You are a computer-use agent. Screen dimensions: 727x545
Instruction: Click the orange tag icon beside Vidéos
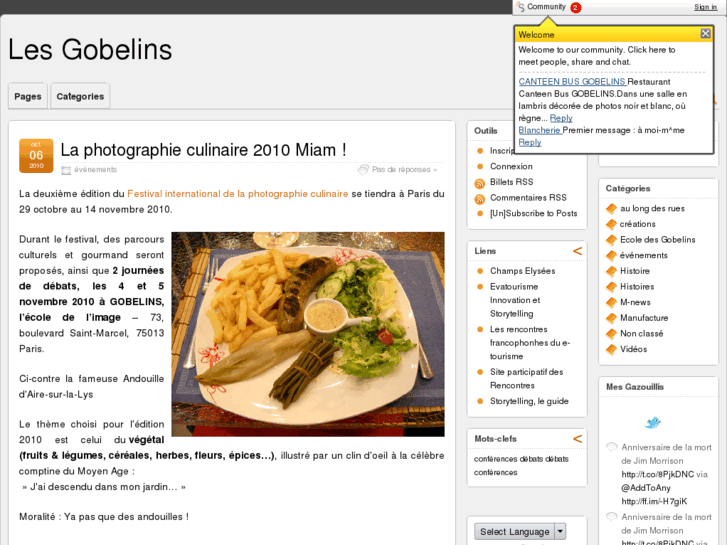tap(612, 349)
